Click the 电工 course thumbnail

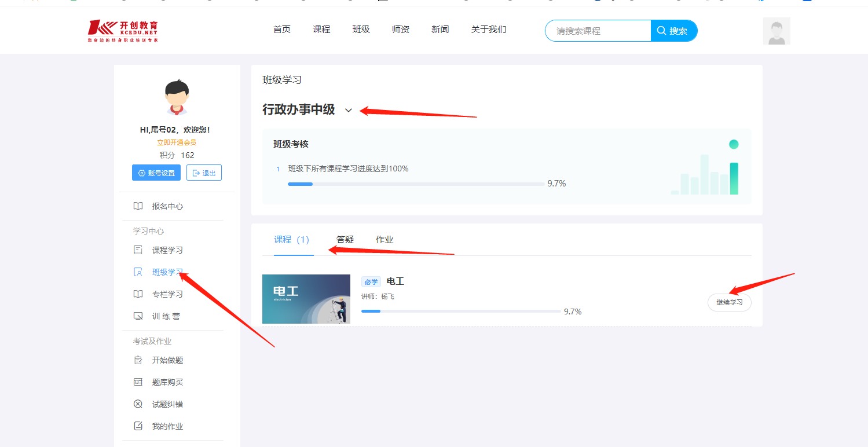[306, 299]
